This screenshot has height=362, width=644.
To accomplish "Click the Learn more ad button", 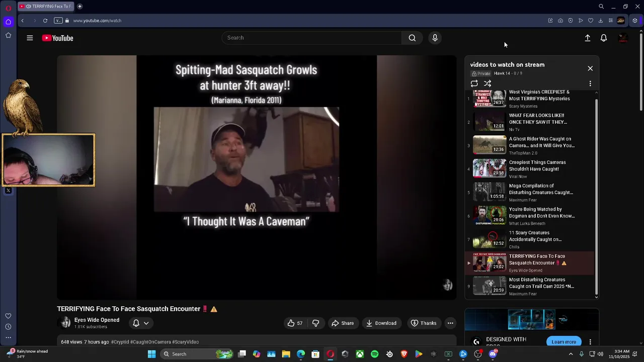I will click(x=563, y=342).
